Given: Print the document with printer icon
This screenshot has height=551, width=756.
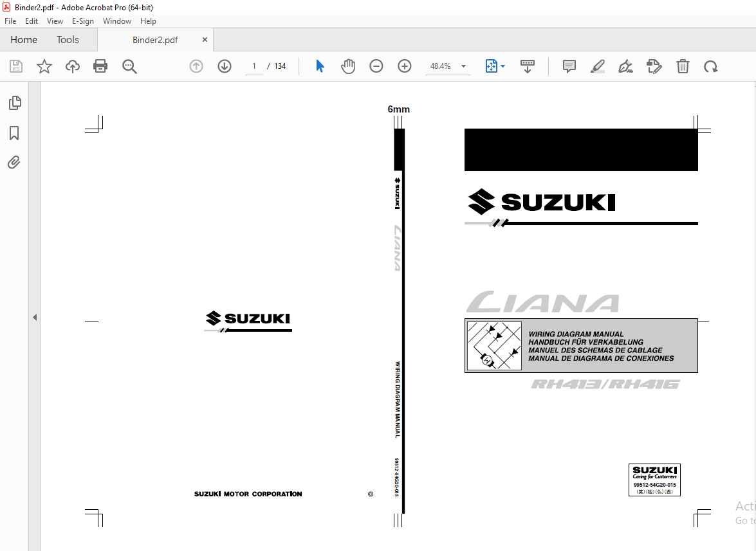Looking at the screenshot, I should coord(100,66).
